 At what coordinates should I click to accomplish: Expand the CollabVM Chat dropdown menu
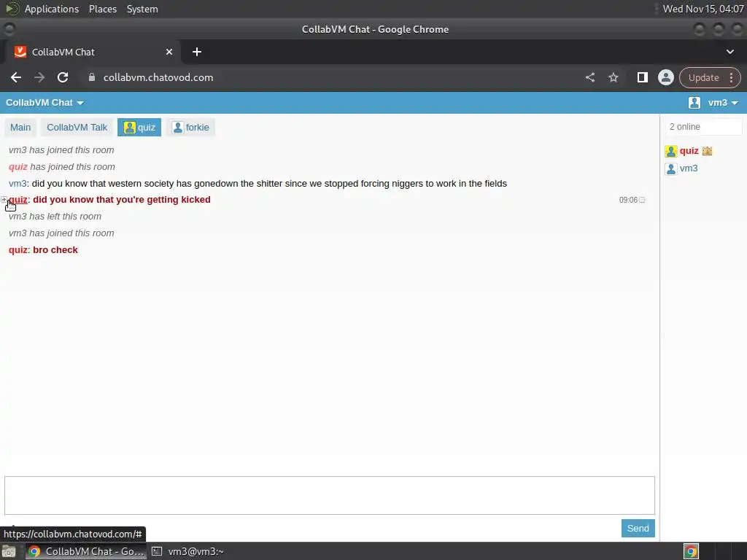coord(44,103)
